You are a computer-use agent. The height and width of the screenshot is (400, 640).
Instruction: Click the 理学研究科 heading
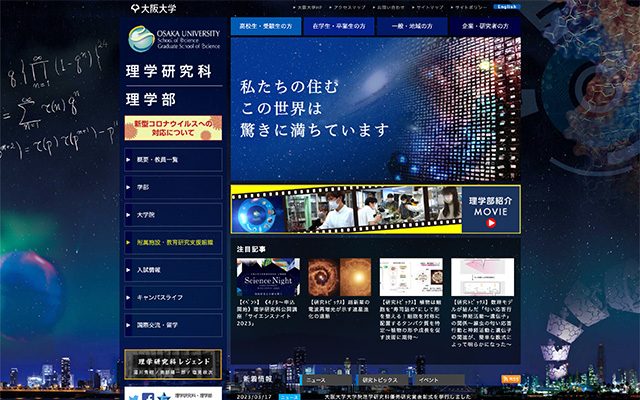point(169,71)
